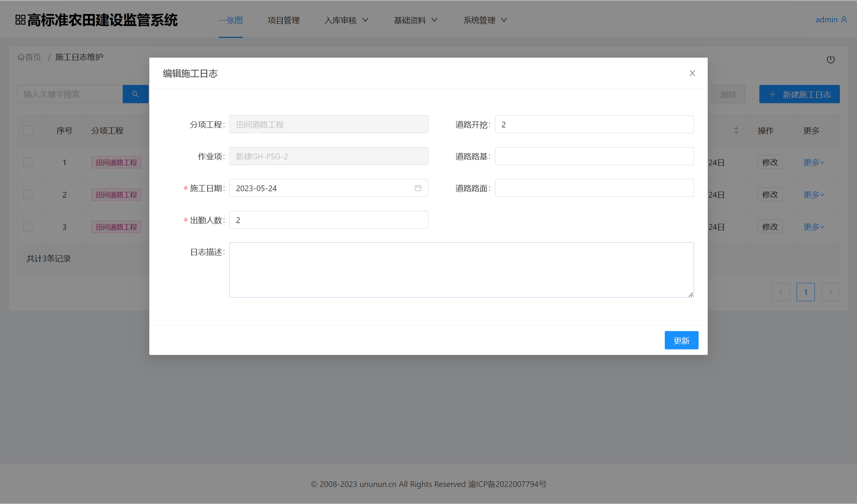Click the 道路路面 input field
Image resolution: width=857 pixels, height=504 pixels.
[x=594, y=188]
